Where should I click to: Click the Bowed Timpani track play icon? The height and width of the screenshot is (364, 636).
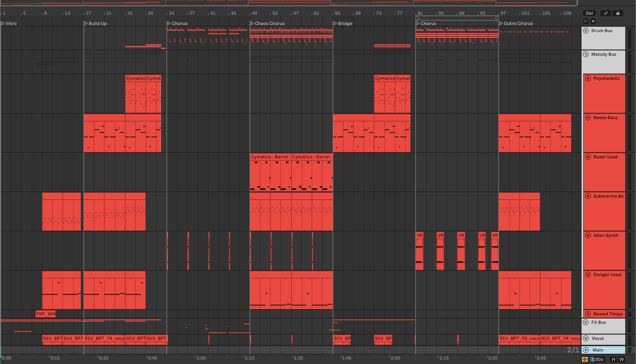tap(588, 314)
